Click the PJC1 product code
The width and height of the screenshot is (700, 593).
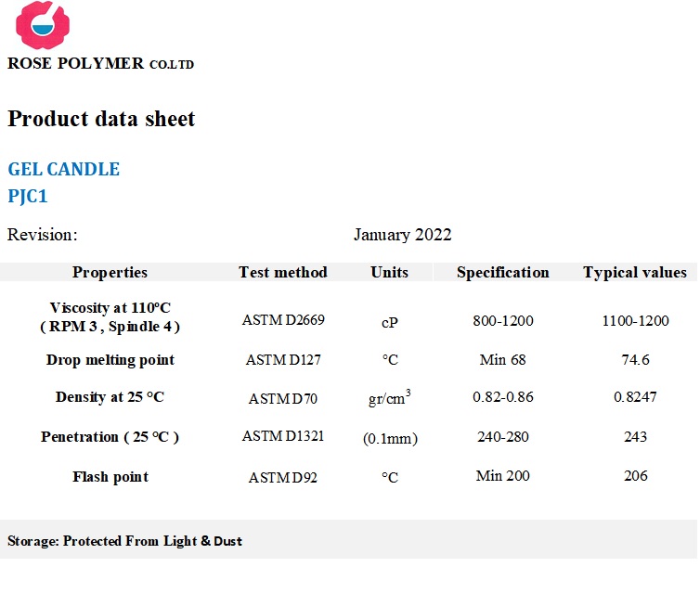[x=28, y=197]
